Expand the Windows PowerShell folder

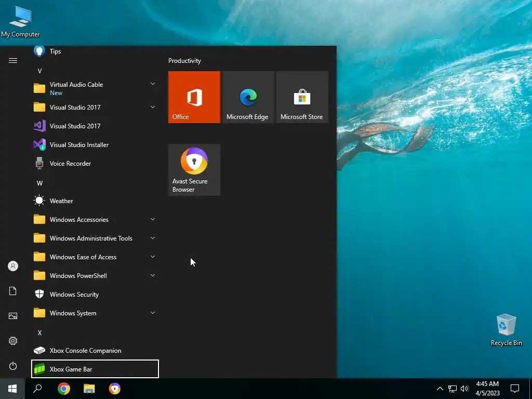coord(153,275)
